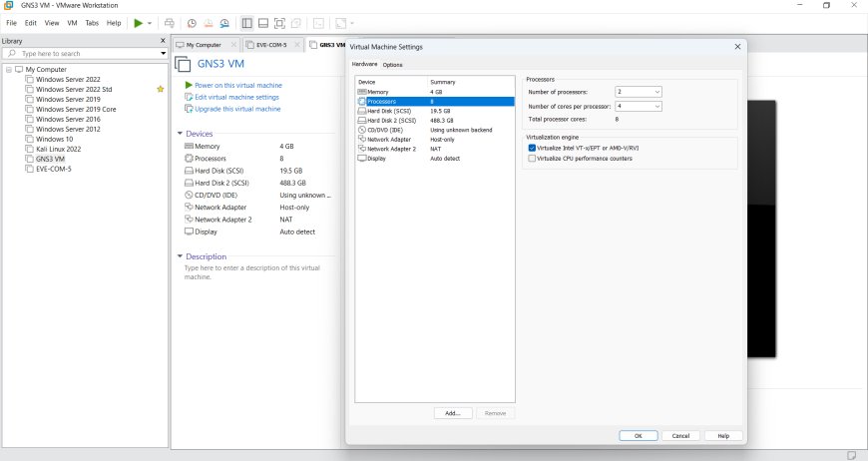Open the View menu

52,23
